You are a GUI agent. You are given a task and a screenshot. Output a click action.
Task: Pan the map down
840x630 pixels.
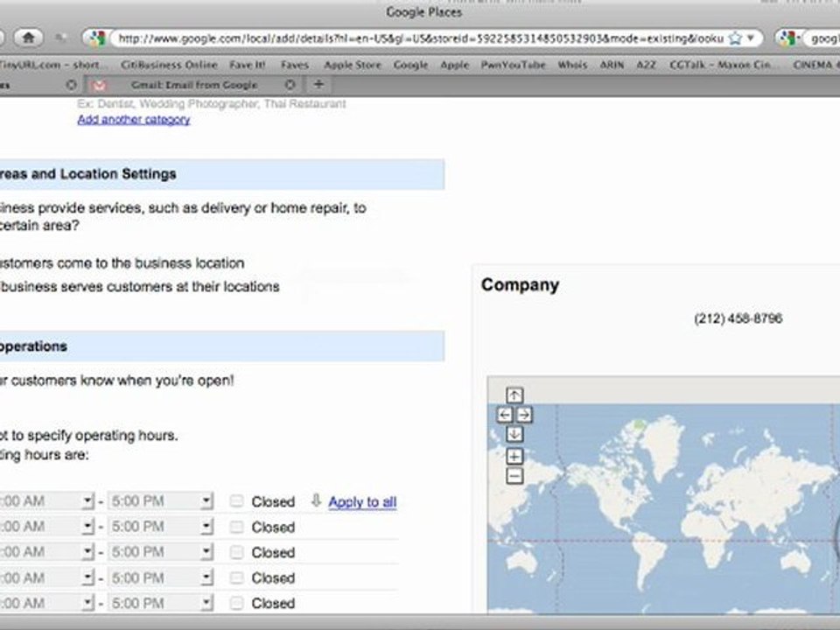tap(514, 434)
